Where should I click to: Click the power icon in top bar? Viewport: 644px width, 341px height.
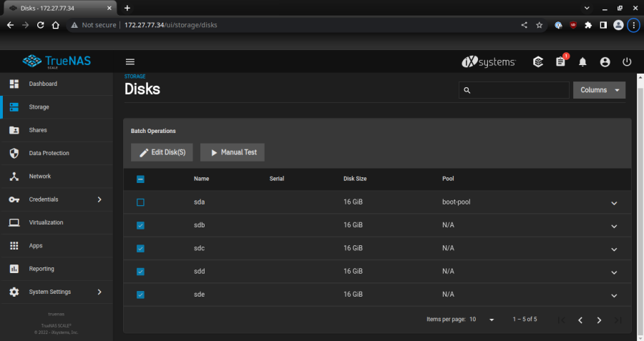point(627,62)
